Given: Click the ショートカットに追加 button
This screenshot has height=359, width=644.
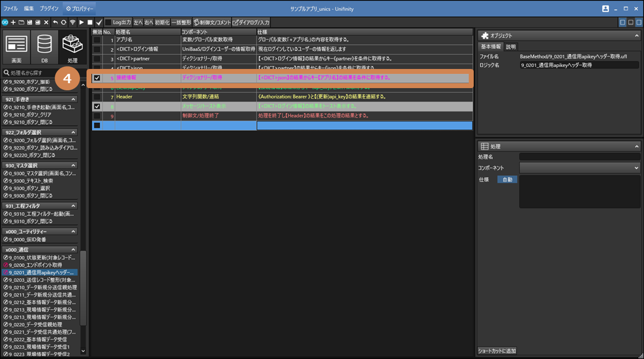Looking at the screenshot, I should [497, 351].
